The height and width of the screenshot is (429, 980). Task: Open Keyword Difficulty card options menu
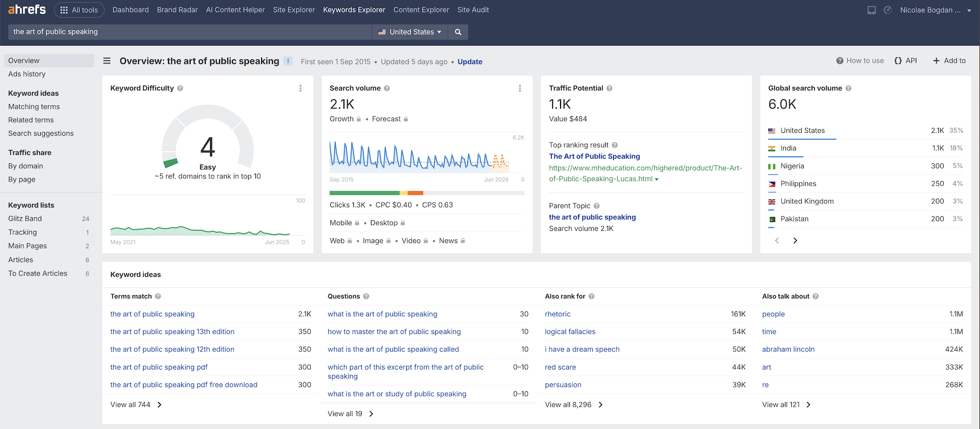300,88
